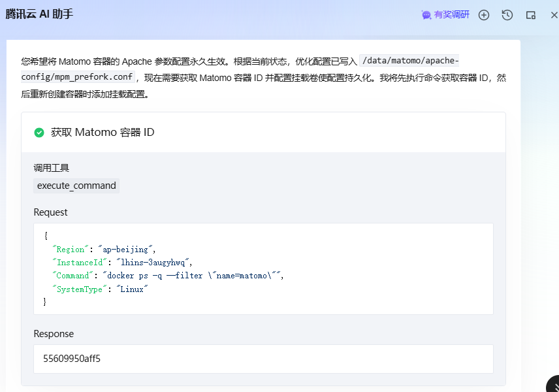Viewport: 559px width, 392px height.
Task: Click the 调用工具 section label
Action: [x=52, y=168]
